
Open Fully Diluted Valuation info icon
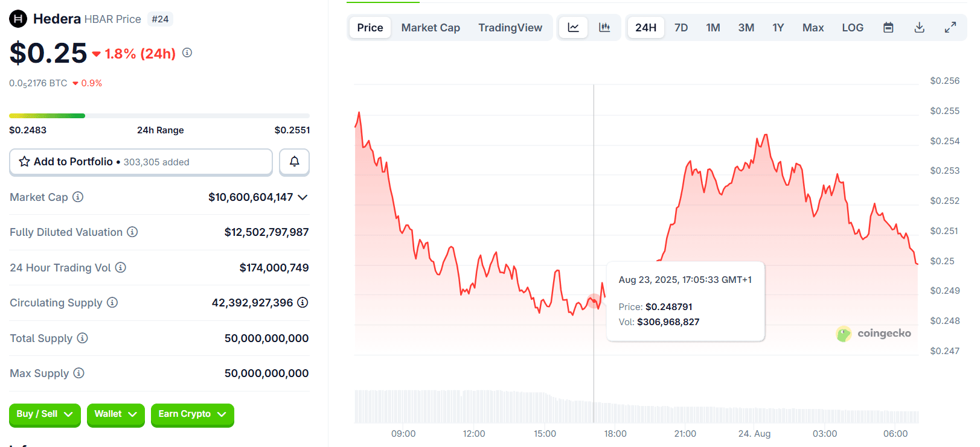132,232
